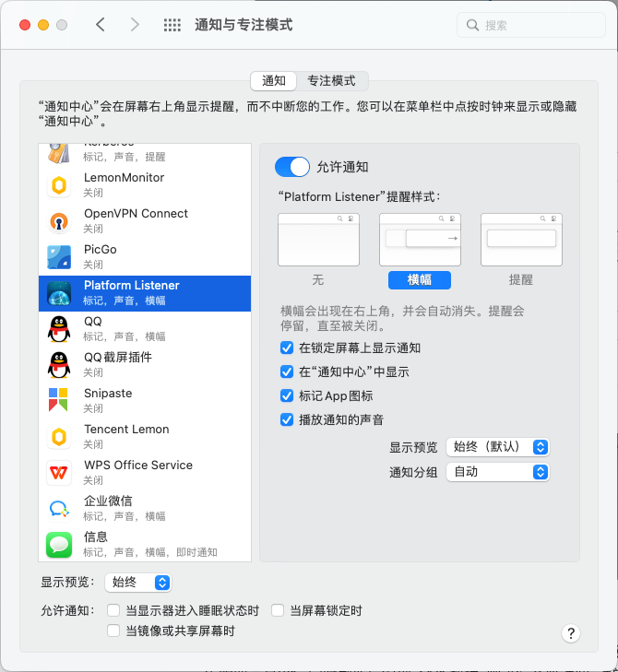Click the Snipaste app icon
The width and height of the screenshot is (618, 672).
pos(58,400)
